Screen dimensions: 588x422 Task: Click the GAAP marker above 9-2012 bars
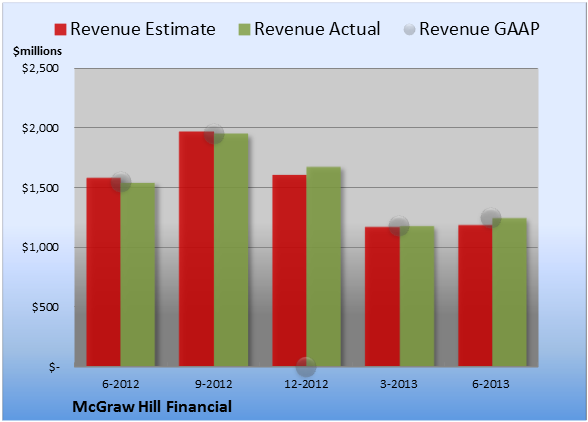point(214,134)
